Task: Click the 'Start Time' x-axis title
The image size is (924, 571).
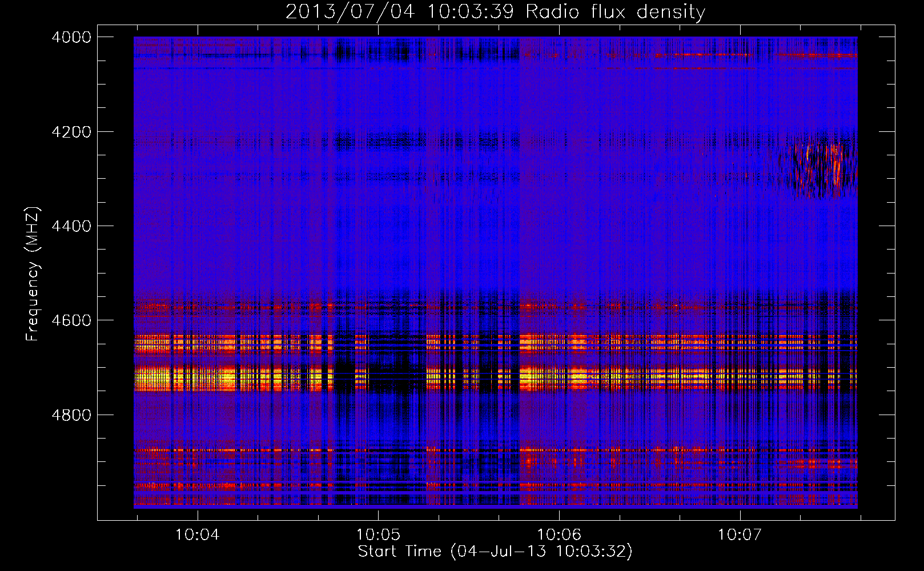Action: tap(400, 552)
